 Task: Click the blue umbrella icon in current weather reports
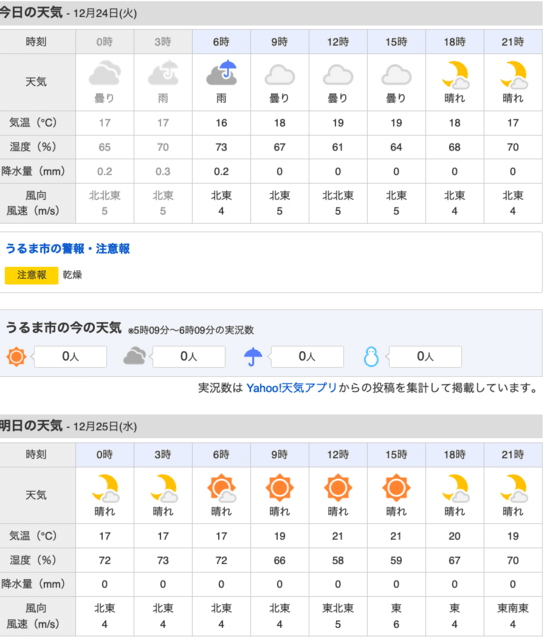pyautogui.click(x=253, y=356)
